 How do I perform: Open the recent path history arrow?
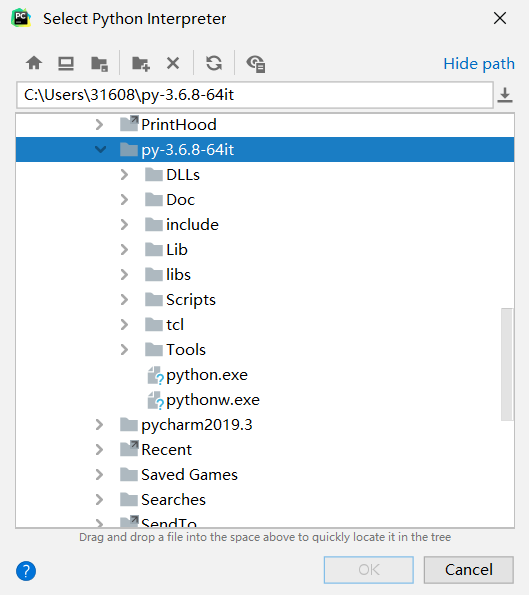505,95
